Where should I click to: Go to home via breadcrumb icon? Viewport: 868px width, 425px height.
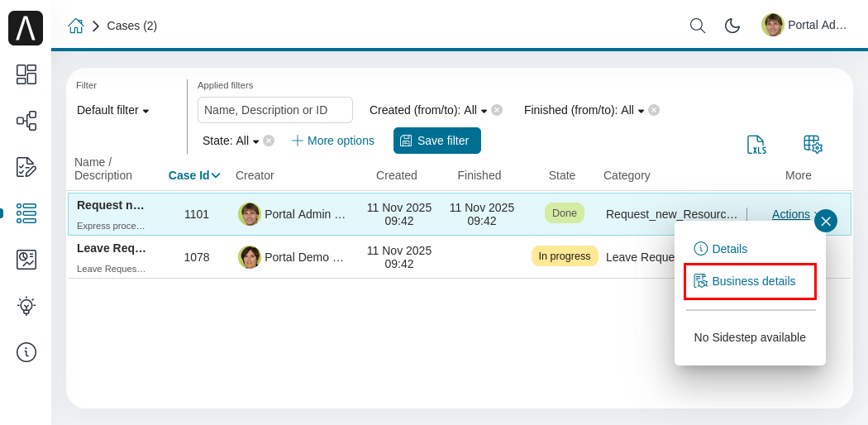tap(76, 26)
